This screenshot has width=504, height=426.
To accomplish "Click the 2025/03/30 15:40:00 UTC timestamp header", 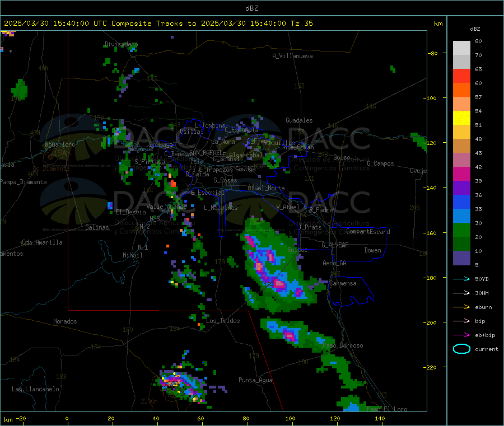I will point(55,24).
